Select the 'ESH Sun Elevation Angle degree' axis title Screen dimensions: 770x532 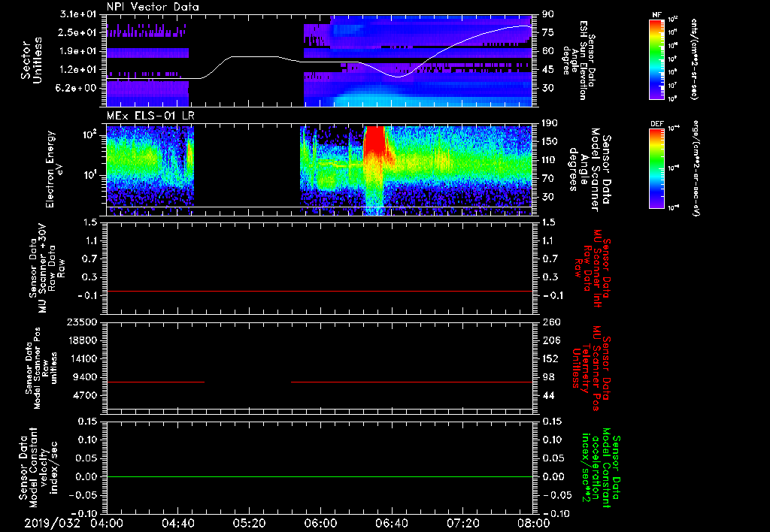tap(579, 60)
